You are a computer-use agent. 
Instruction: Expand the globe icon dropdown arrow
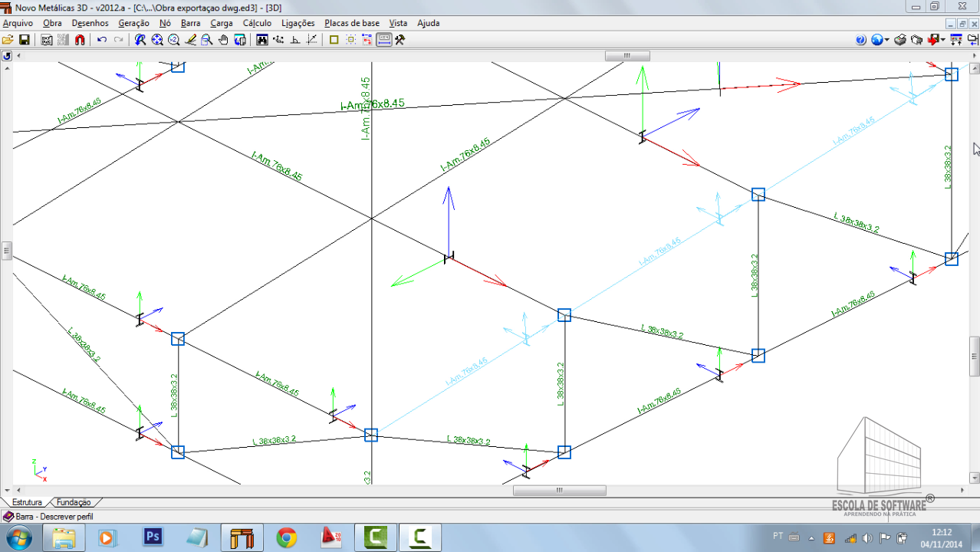click(887, 40)
